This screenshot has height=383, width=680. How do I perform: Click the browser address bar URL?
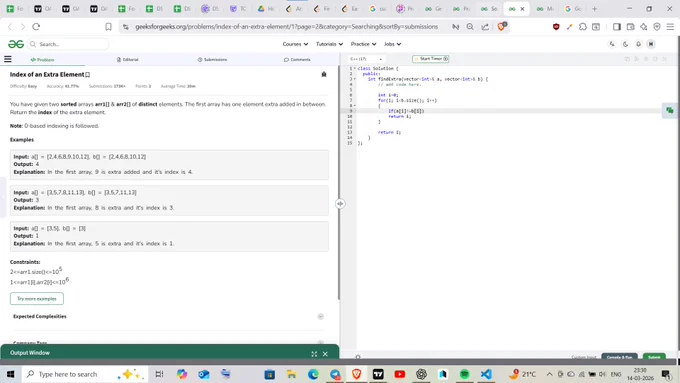pos(286,27)
